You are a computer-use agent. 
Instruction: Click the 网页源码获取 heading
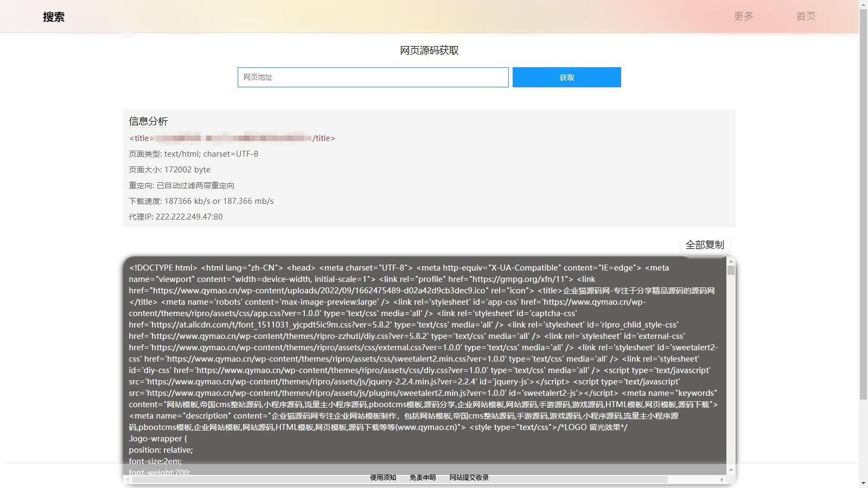pos(429,50)
